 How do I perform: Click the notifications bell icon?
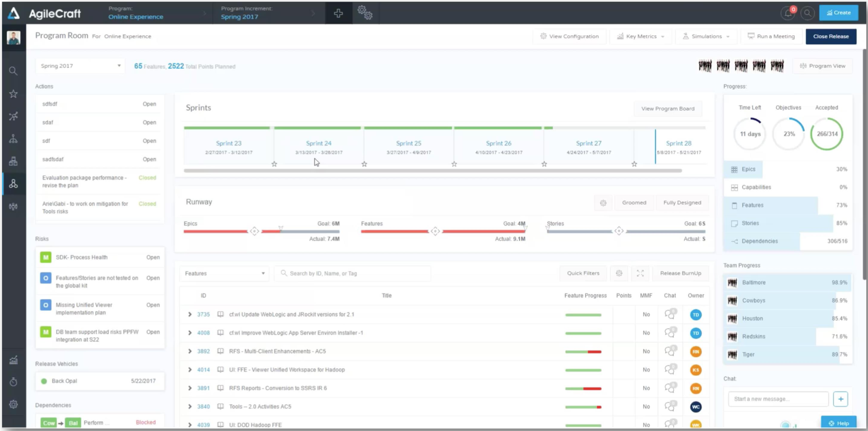[788, 13]
